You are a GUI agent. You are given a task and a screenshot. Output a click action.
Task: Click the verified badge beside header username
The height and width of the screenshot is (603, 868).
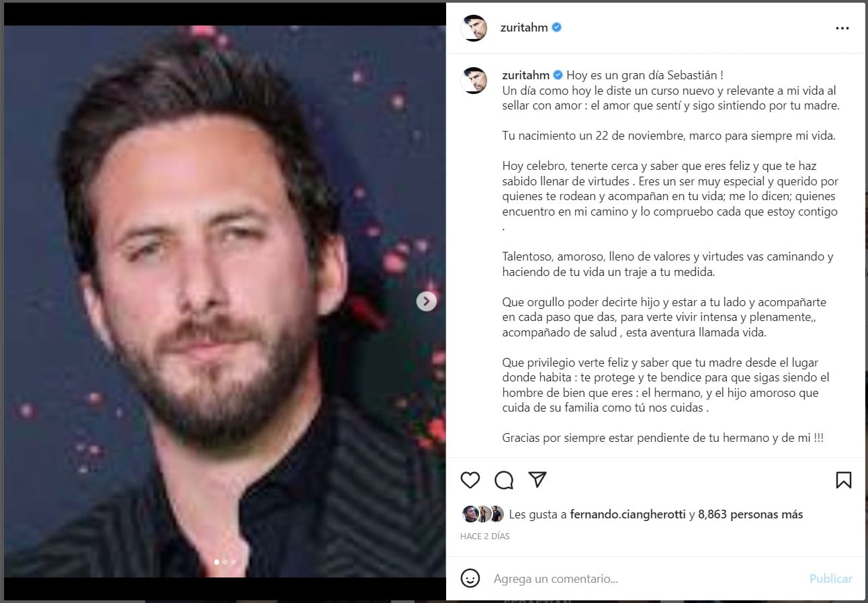(x=557, y=28)
